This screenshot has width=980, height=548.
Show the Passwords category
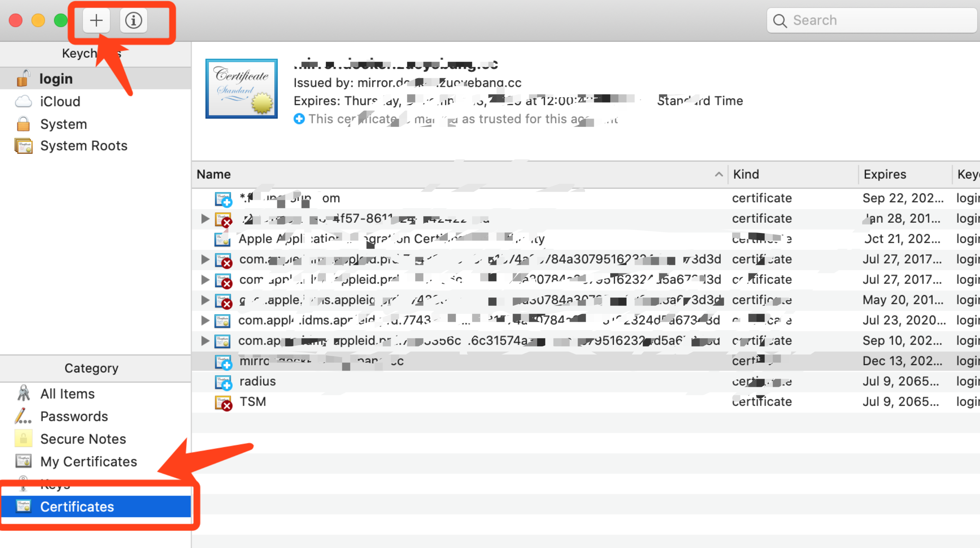tap(96, 416)
